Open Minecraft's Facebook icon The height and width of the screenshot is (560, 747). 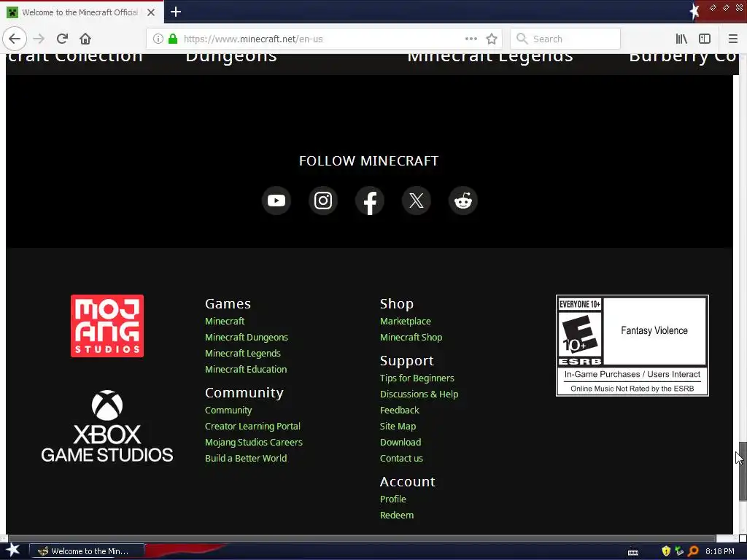pyautogui.click(x=370, y=201)
